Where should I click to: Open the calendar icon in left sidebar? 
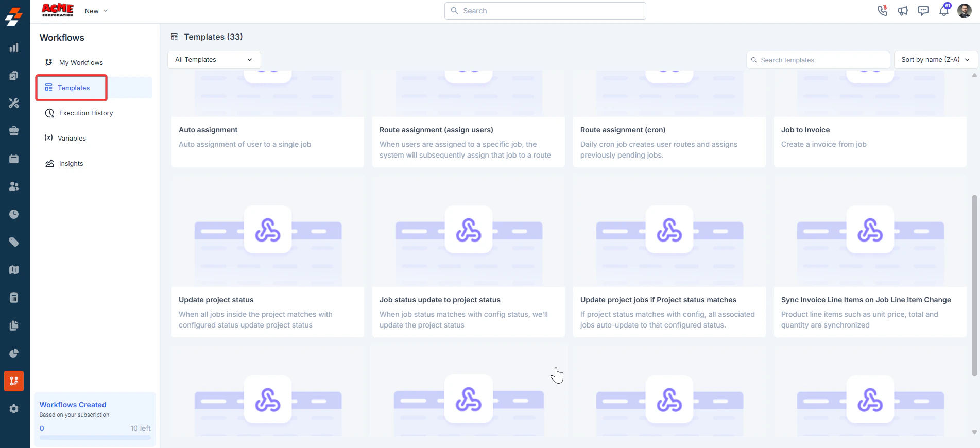pos(14,159)
